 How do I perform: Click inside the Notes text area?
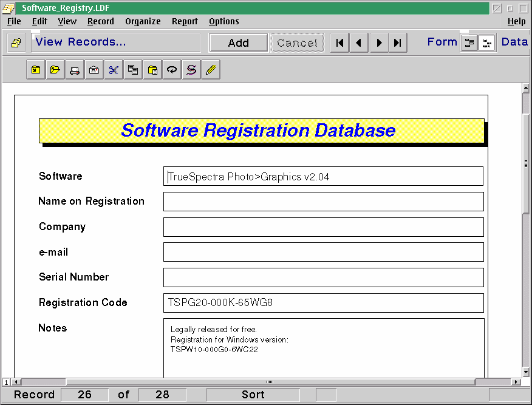point(324,348)
